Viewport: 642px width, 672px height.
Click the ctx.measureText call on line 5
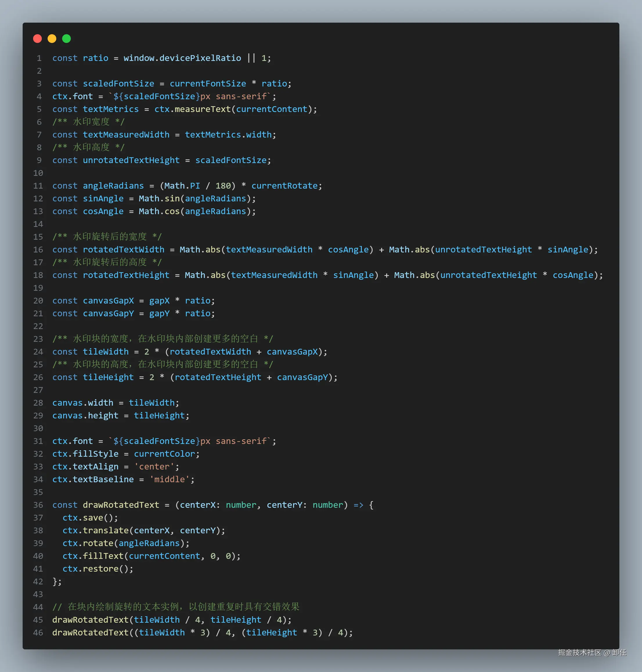click(x=193, y=109)
